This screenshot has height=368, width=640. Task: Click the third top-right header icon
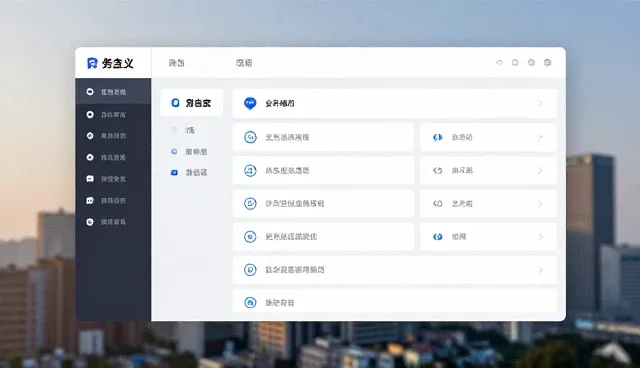(x=531, y=62)
